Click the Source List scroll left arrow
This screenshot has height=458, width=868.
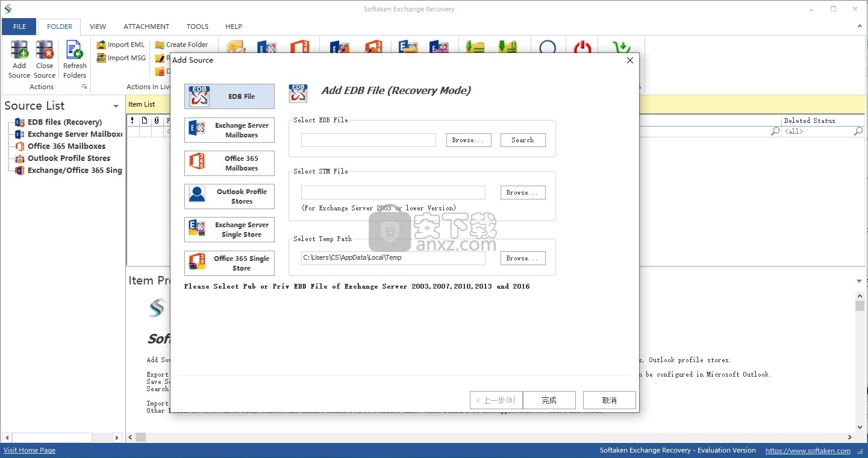coord(7,438)
